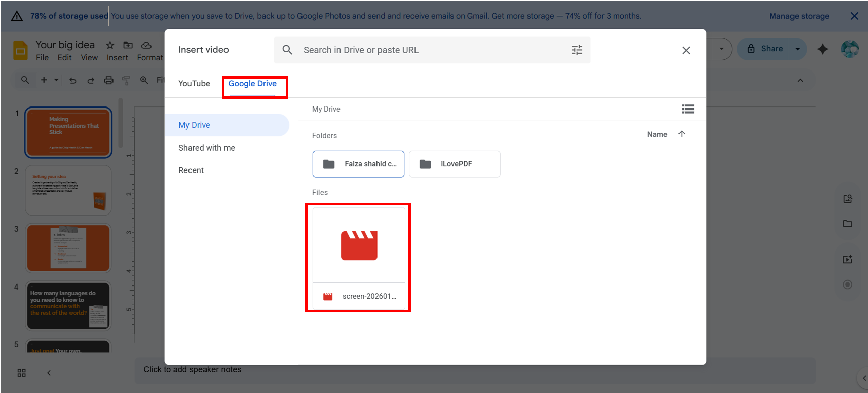Open the Faiza shahid folder
This screenshot has width=868, height=393.
[358, 164]
